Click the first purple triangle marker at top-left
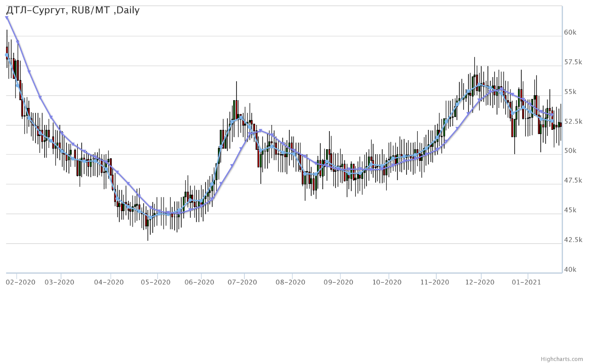Screen dimensions: 589x364 coord(7,17)
